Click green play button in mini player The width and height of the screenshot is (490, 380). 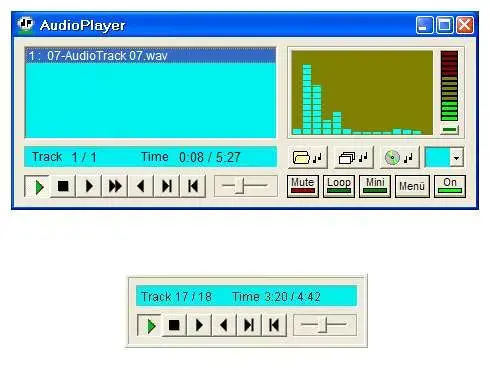[150, 326]
